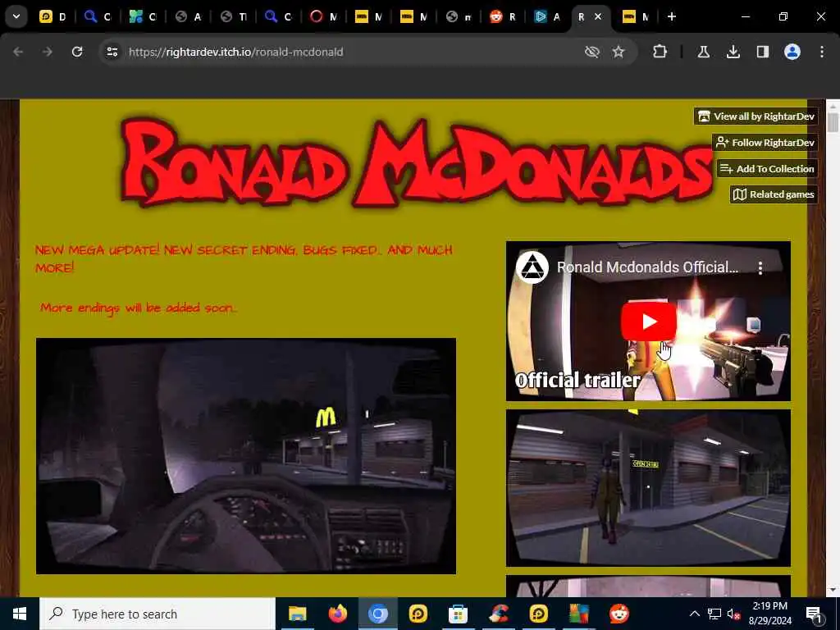Image resolution: width=840 pixels, height=630 pixels.
Task: Open the trailer title Ronald Mcdonalds Official
Action: 648,267
